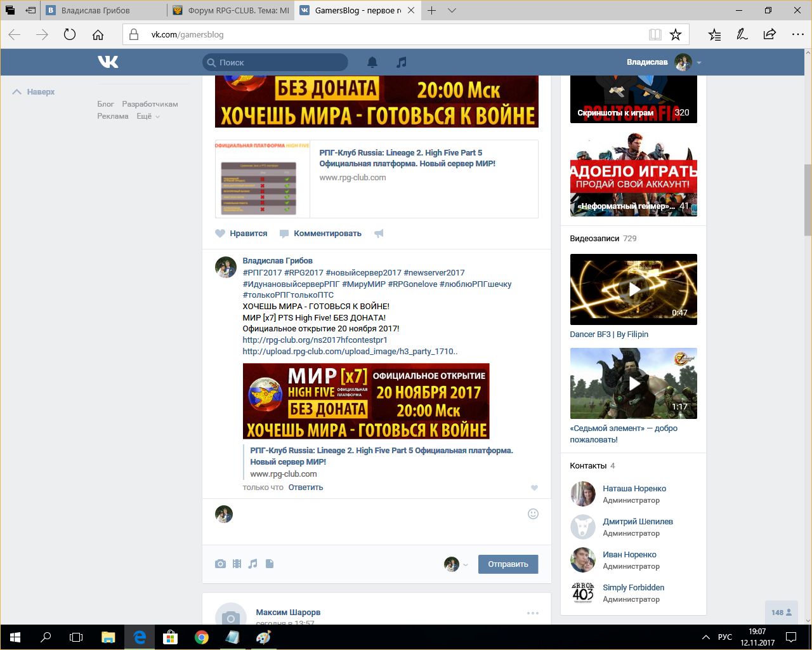Open Дмитрий Шепилев contact profile
Image resolution: width=812 pixels, height=650 pixels.
tap(638, 522)
